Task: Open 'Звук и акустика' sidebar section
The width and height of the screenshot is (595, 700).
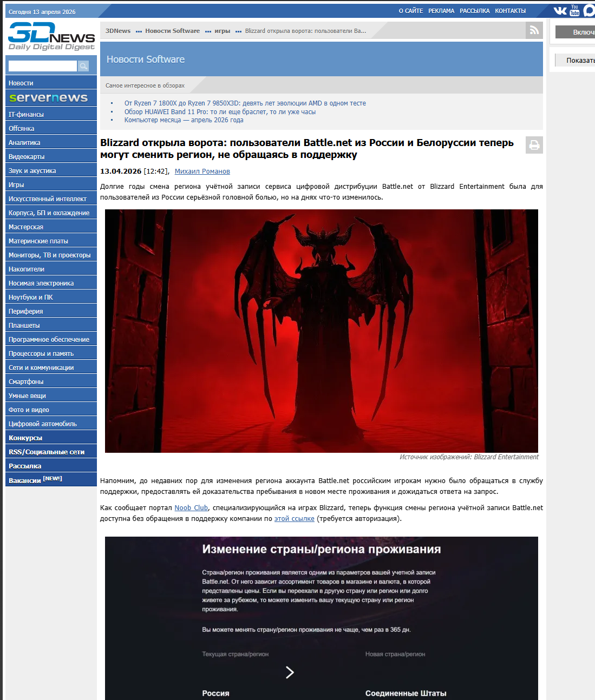Action: tap(51, 170)
